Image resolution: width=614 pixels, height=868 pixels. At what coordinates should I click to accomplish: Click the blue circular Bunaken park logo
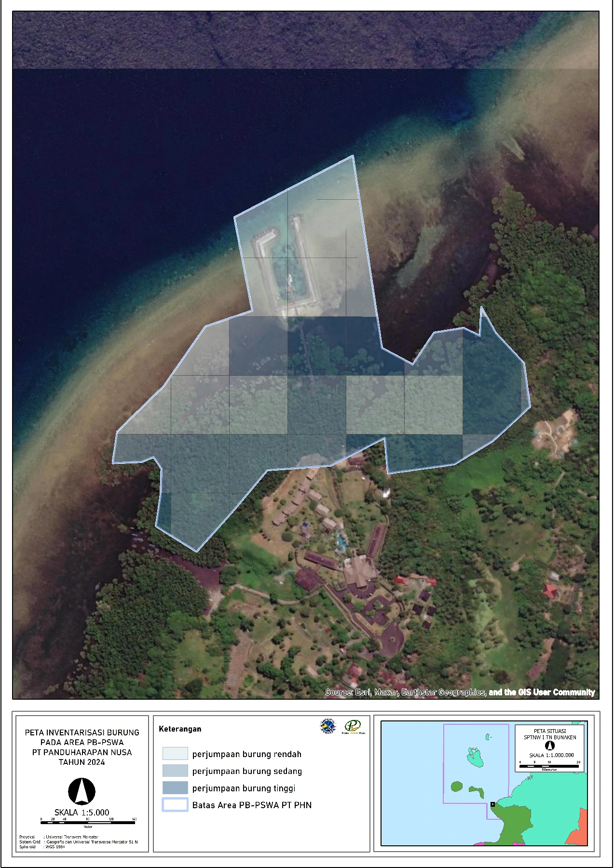click(328, 727)
